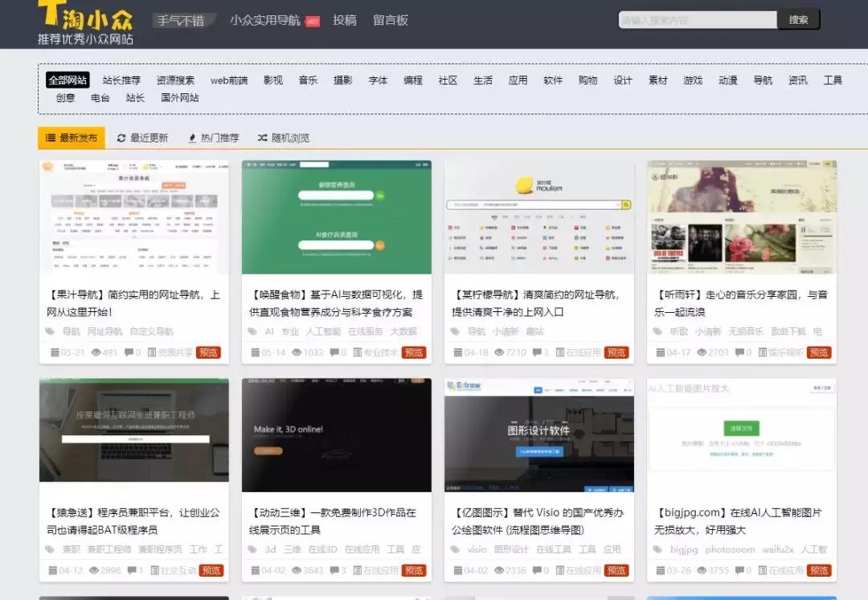Select the 设计 category filter
The height and width of the screenshot is (600, 868).
[x=622, y=81]
